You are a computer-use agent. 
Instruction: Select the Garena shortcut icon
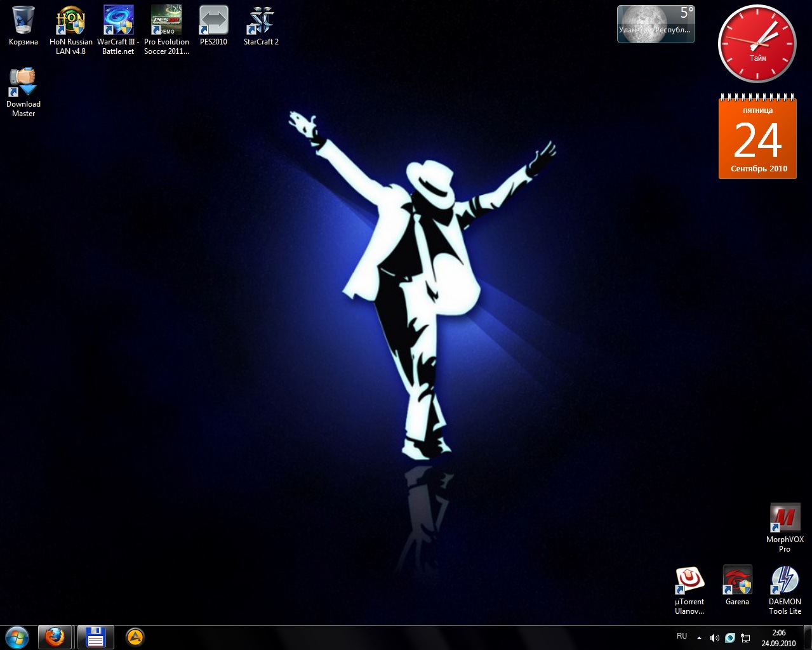coord(737,581)
